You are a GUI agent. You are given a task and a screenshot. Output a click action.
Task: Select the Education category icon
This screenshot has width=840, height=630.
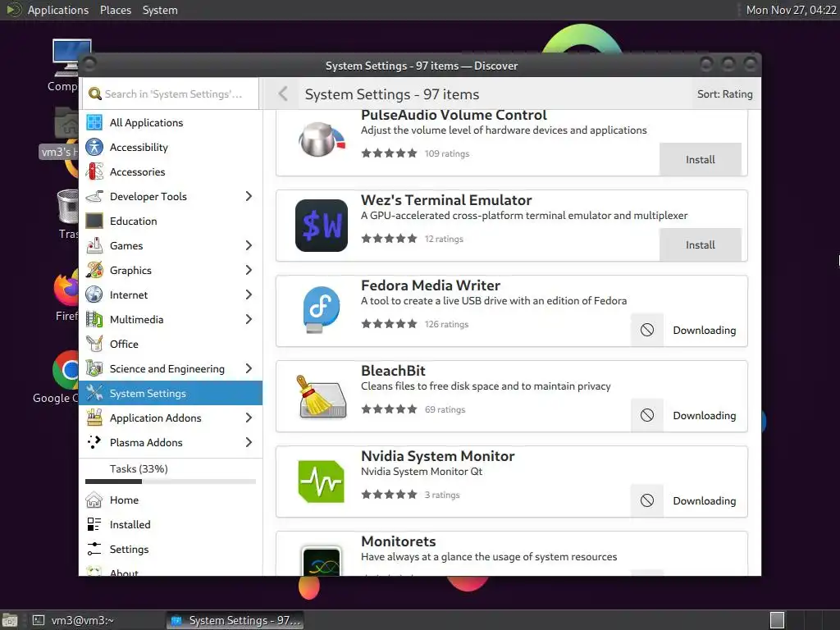94,221
